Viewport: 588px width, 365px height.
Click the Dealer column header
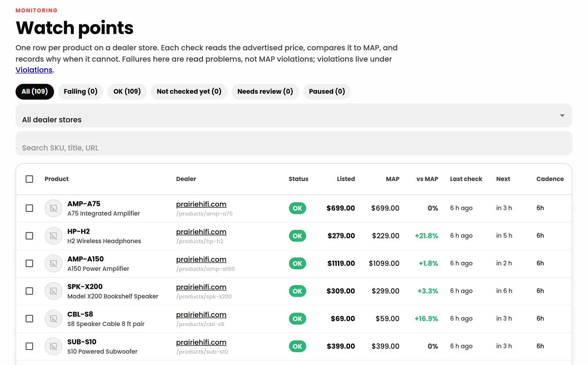click(x=186, y=179)
